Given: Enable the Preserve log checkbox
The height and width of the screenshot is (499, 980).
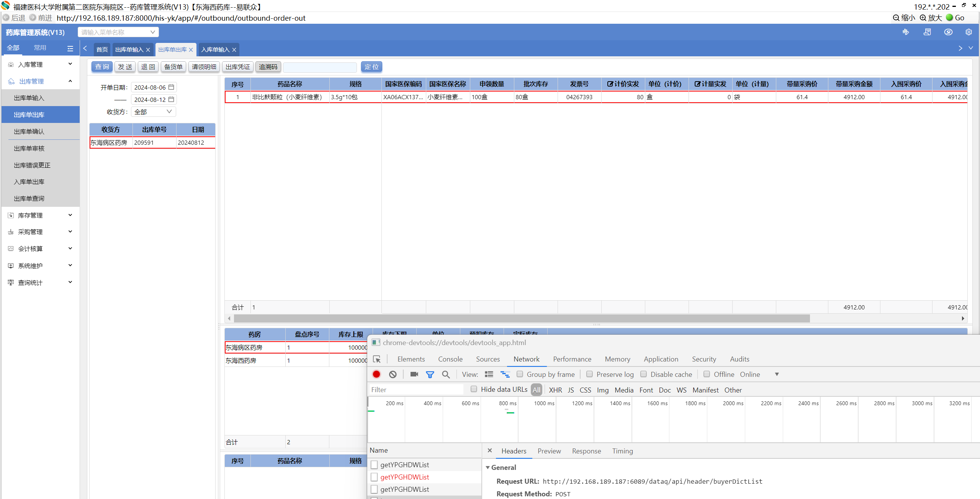Looking at the screenshot, I should point(589,374).
